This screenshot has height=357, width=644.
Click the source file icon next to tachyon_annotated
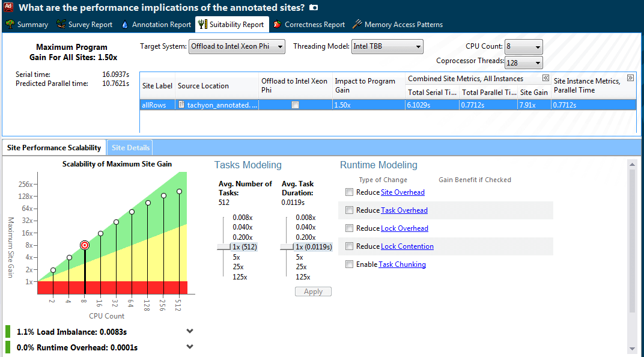point(181,105)
